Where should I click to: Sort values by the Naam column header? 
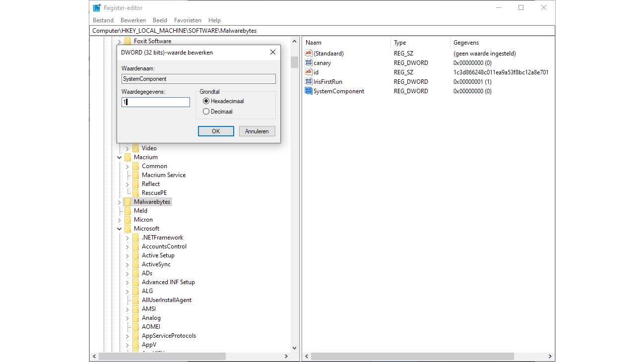pyautogui.click(x=347, y=43)
